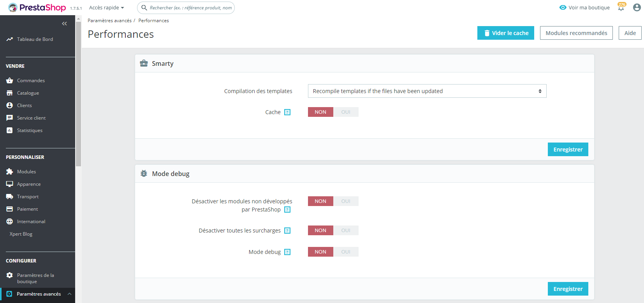Open help icon next to Mode debug label

287,252
